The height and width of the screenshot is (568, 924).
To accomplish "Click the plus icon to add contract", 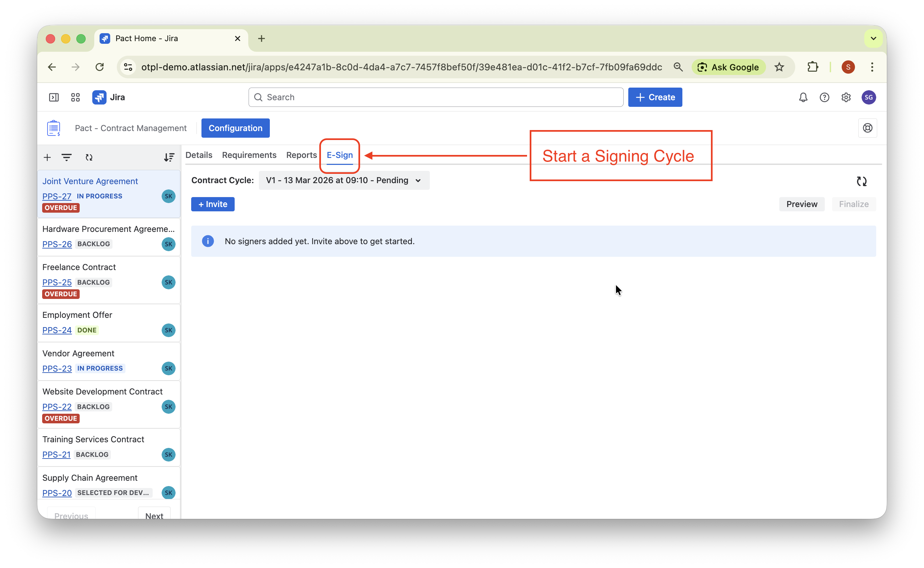I will (47, 157).
